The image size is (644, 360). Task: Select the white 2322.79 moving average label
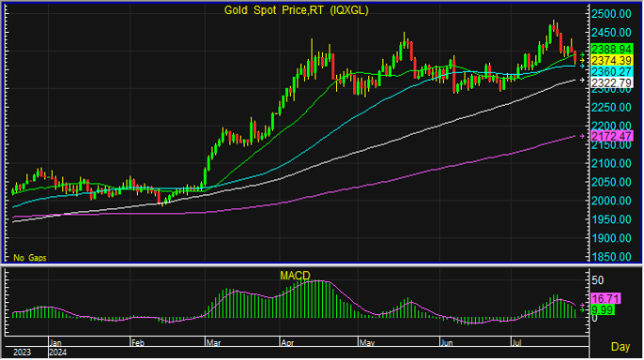(x=611, y=83)
